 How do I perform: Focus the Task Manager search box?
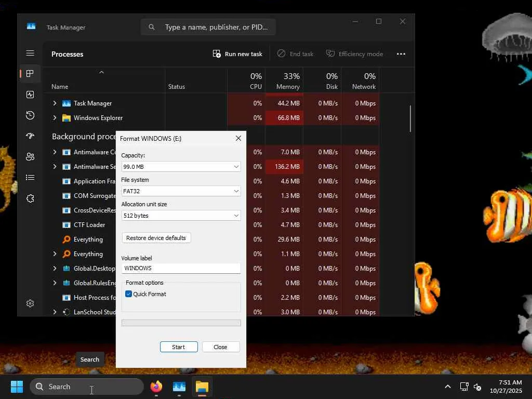[x=208, y=27]
